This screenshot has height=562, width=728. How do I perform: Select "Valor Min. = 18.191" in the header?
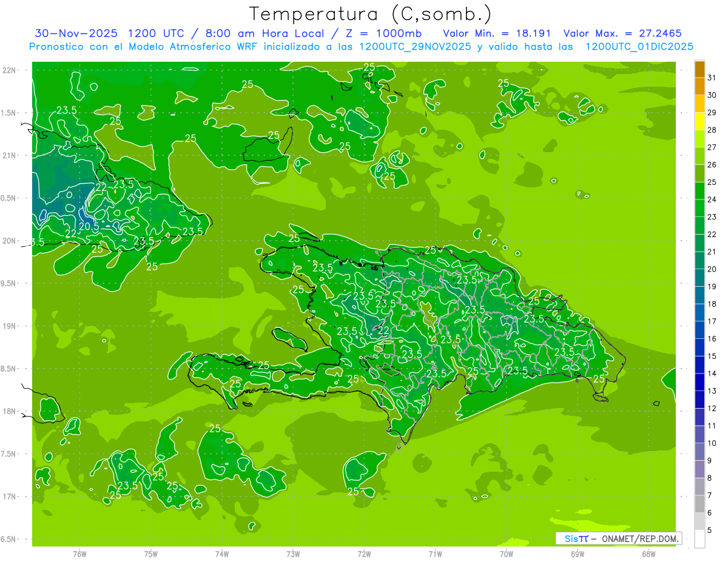(497, 33)
